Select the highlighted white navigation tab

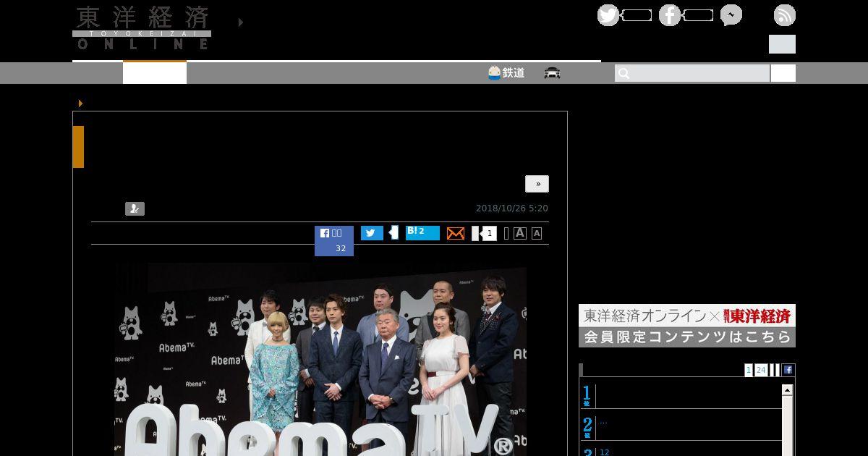pyautogui.click(x=155, y=72)
